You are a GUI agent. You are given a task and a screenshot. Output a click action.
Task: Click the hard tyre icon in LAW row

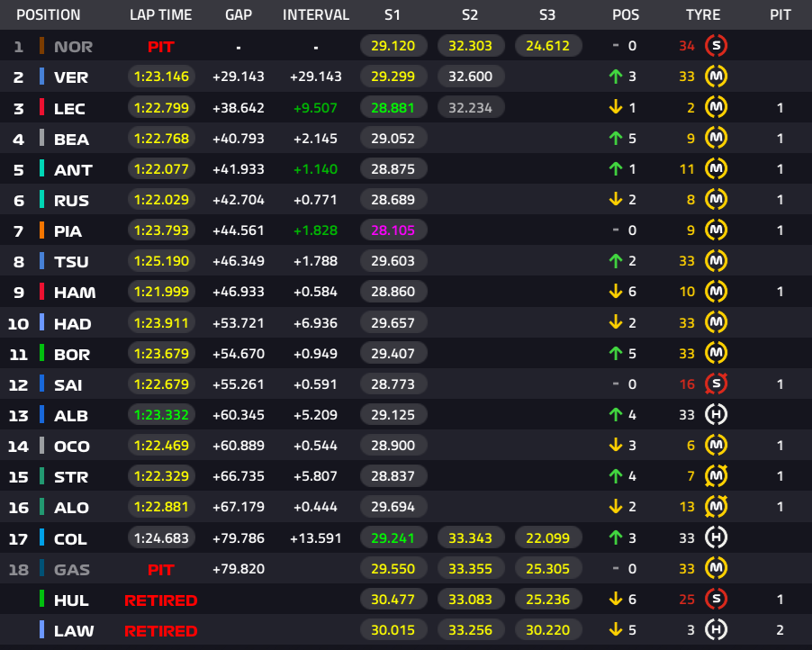pyautogui.click(x=717, y=630)
